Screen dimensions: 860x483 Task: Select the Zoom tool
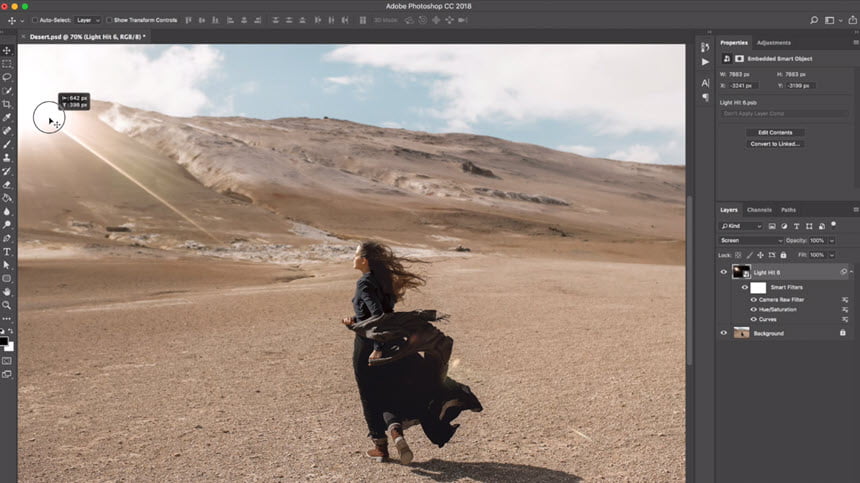coord(7,305)
